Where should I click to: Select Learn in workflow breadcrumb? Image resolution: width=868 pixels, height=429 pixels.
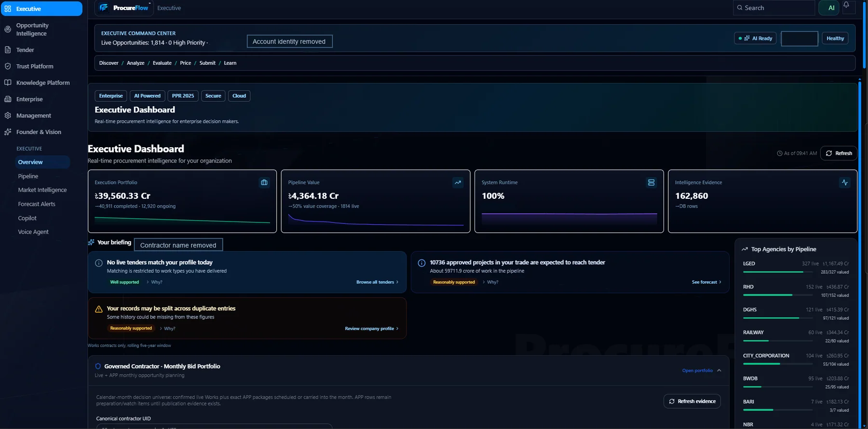230,63
